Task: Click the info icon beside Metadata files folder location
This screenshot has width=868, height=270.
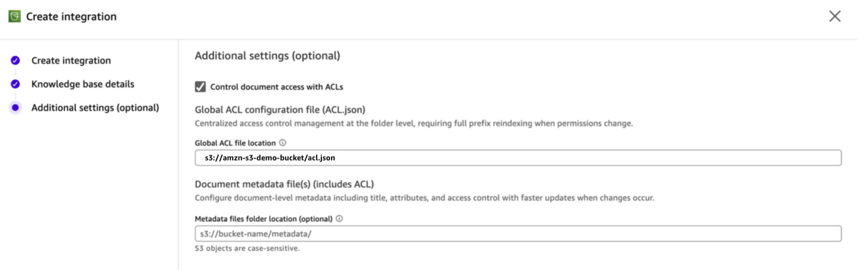Action: click(339, 219)
